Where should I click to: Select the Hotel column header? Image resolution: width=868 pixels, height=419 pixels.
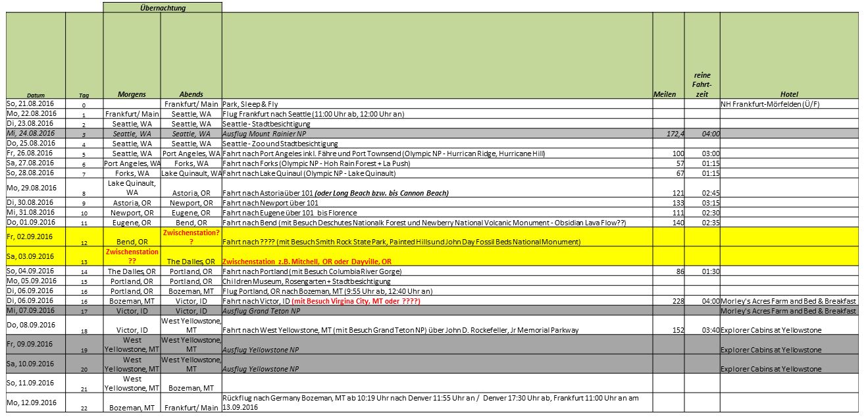(x=788, y=94)
